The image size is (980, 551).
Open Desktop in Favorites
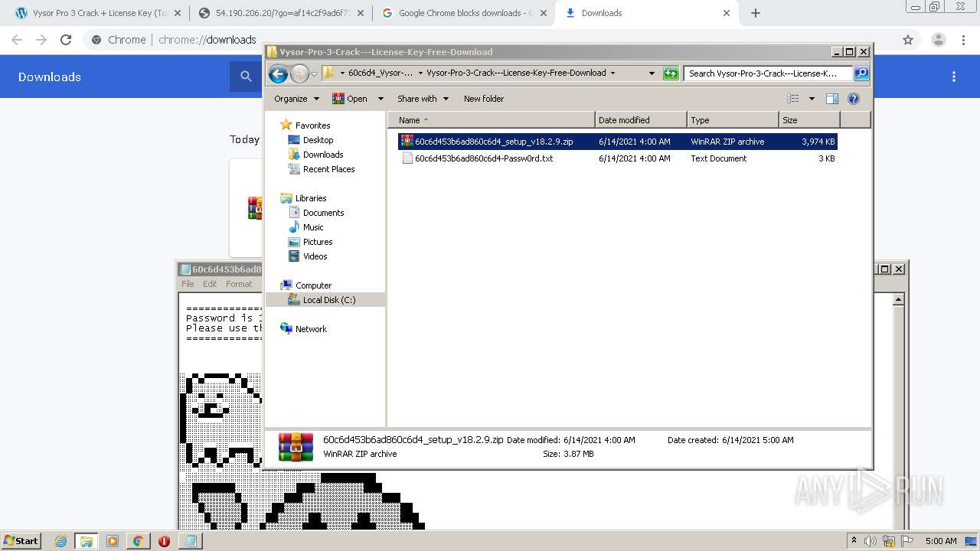point(310,140)
